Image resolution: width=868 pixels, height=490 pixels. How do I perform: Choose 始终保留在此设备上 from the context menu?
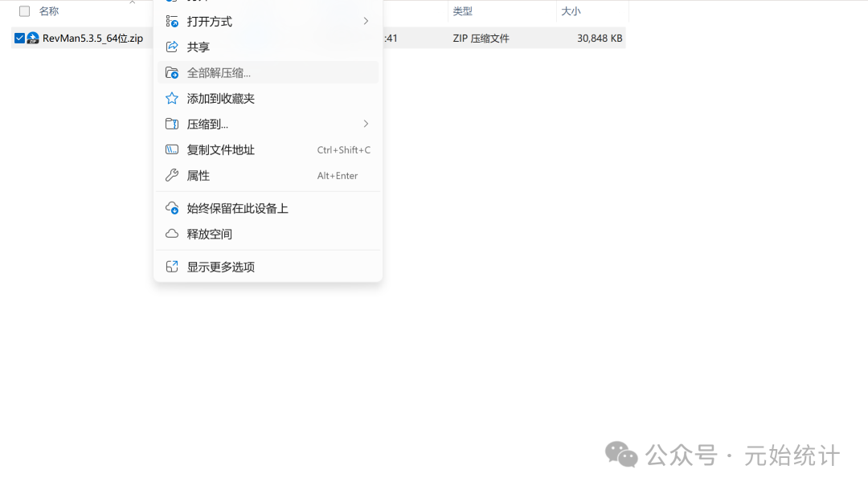click(237, 208)
